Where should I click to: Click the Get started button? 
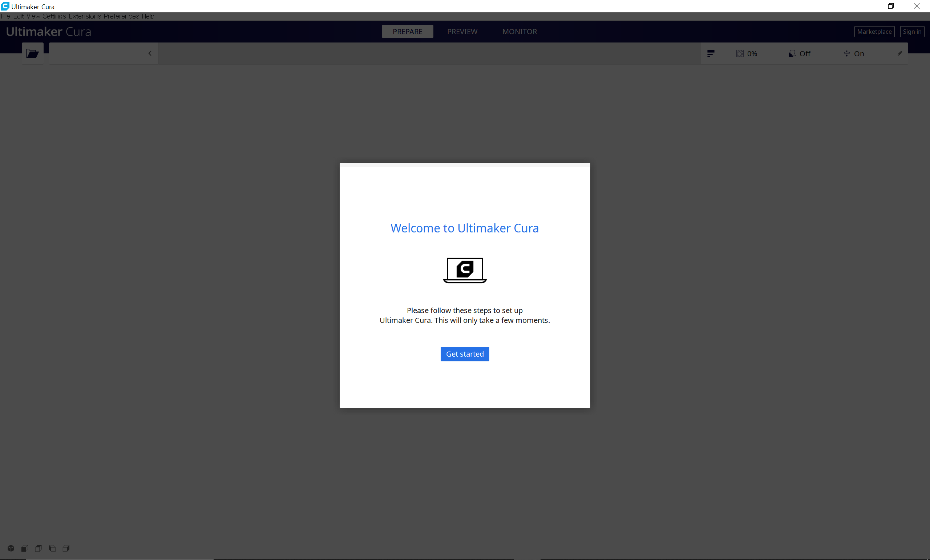point(465,354)
